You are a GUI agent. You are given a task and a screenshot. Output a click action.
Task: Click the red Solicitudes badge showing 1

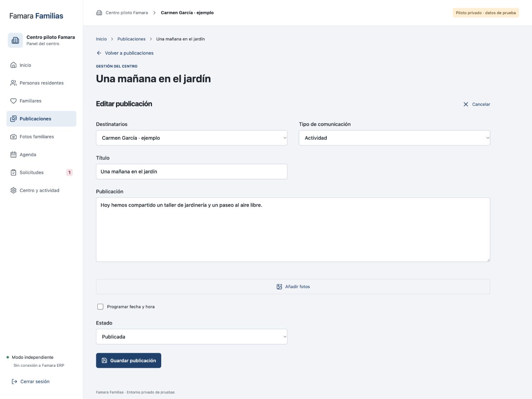pos(70,172)
